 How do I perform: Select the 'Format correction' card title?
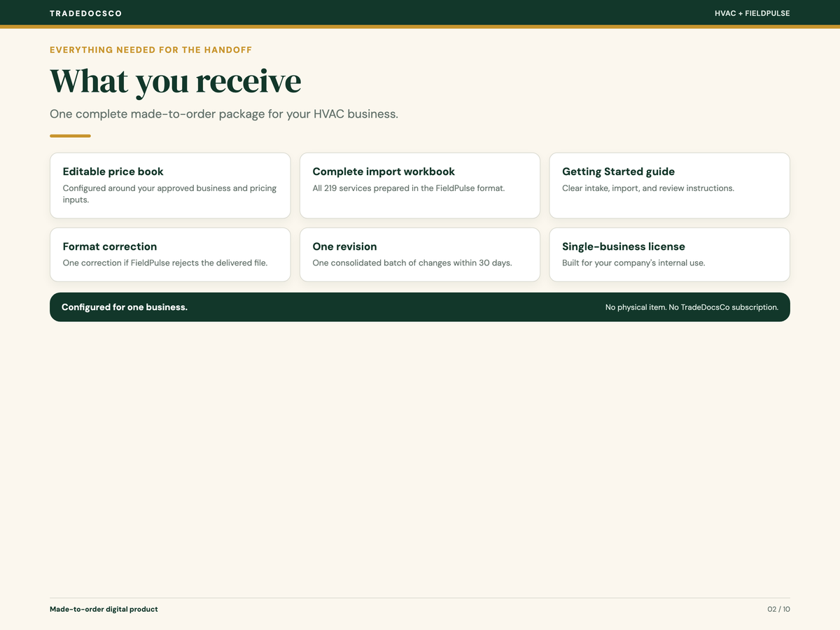click(x=110, y=246)
